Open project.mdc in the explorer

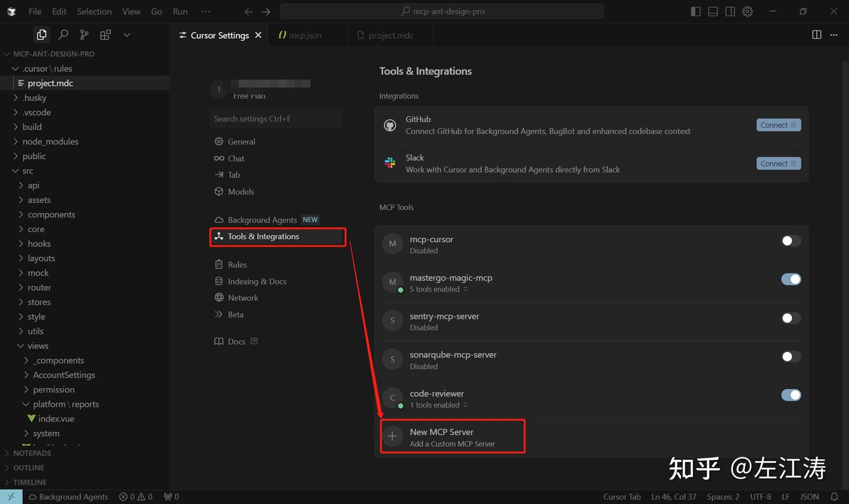[50, 83]
